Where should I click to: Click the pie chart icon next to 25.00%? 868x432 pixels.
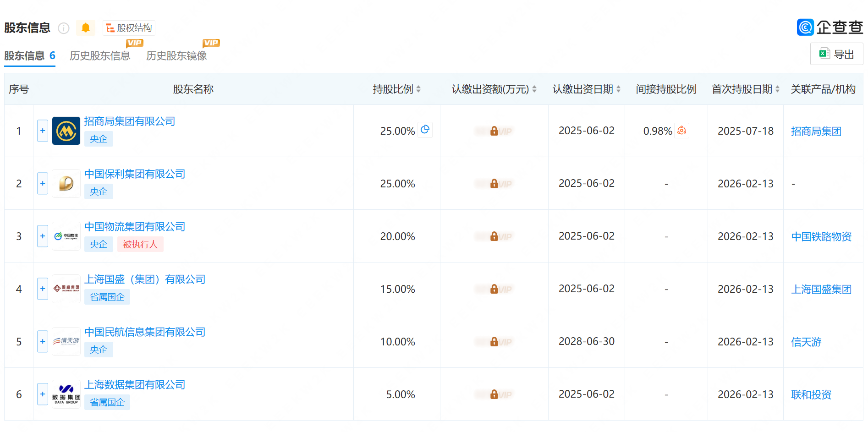point(425,130)
